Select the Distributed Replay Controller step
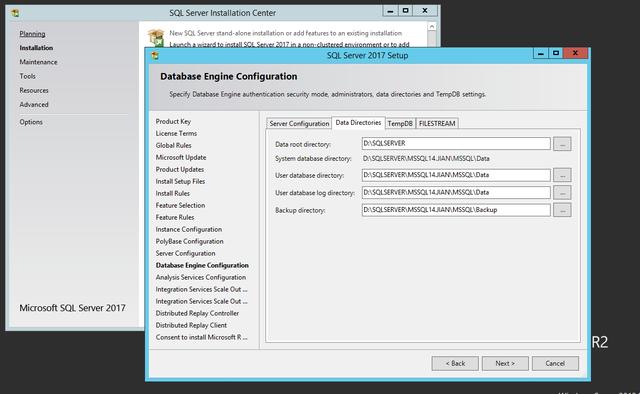 [197, 313]
